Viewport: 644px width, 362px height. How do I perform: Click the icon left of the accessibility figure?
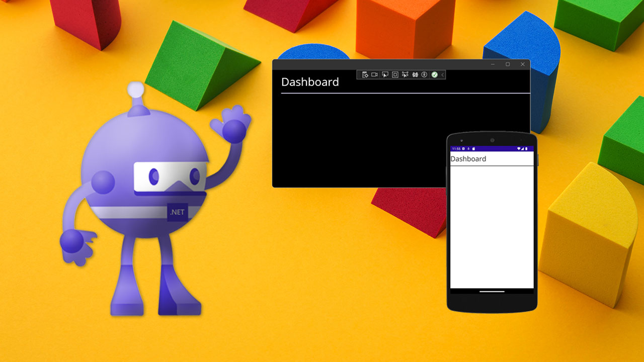(415, 75)
